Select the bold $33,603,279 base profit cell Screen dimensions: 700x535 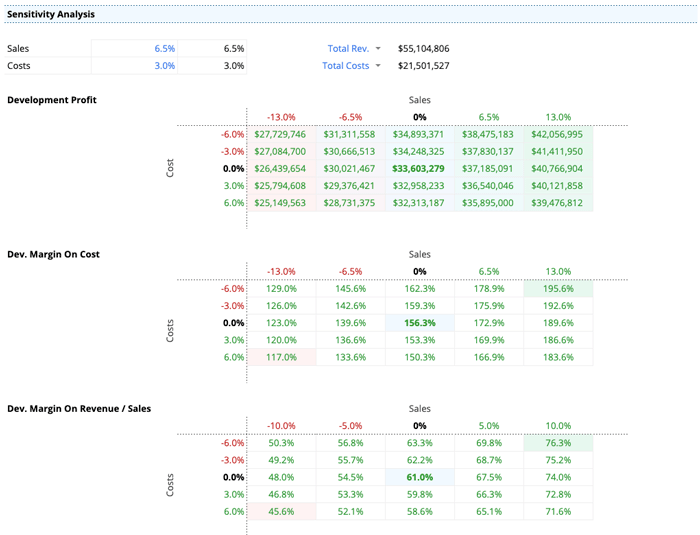pyautogui.click(x=419, y=169)
